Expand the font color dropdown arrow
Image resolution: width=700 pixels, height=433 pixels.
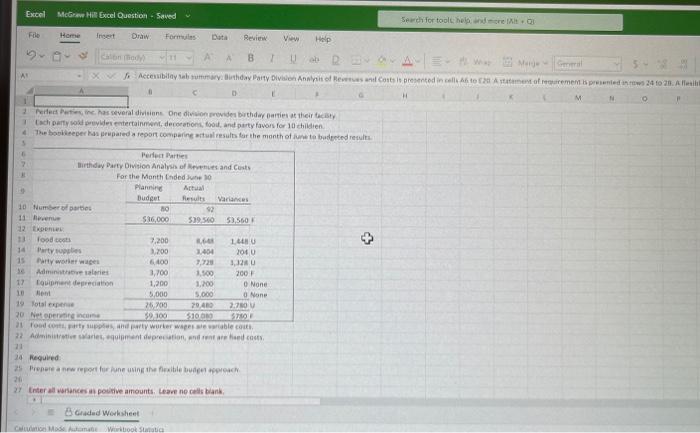418,61
